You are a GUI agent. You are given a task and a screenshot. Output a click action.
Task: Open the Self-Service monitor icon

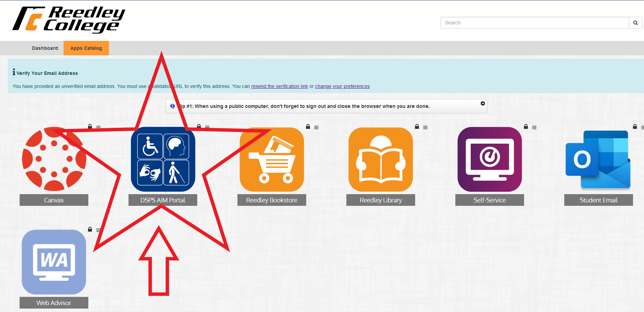490,159
